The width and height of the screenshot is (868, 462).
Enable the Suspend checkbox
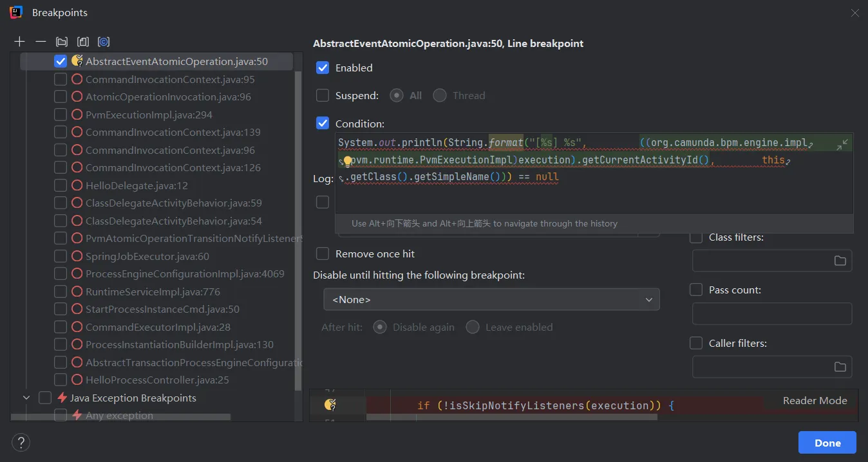pyautogui.click(x=323, y=95)
